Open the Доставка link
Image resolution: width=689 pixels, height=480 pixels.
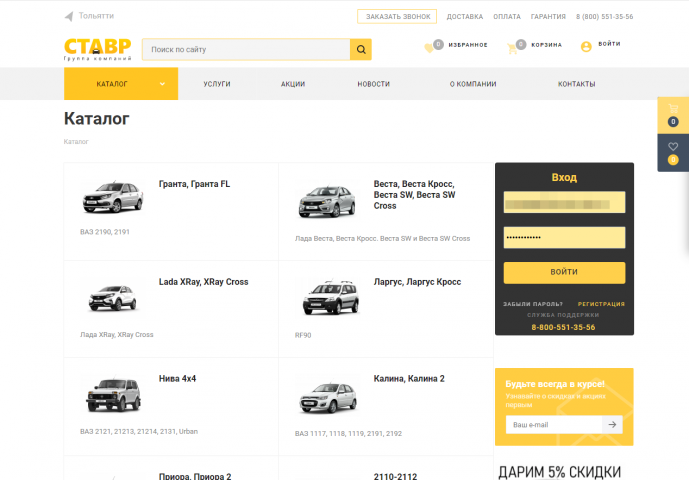(464, 17)
